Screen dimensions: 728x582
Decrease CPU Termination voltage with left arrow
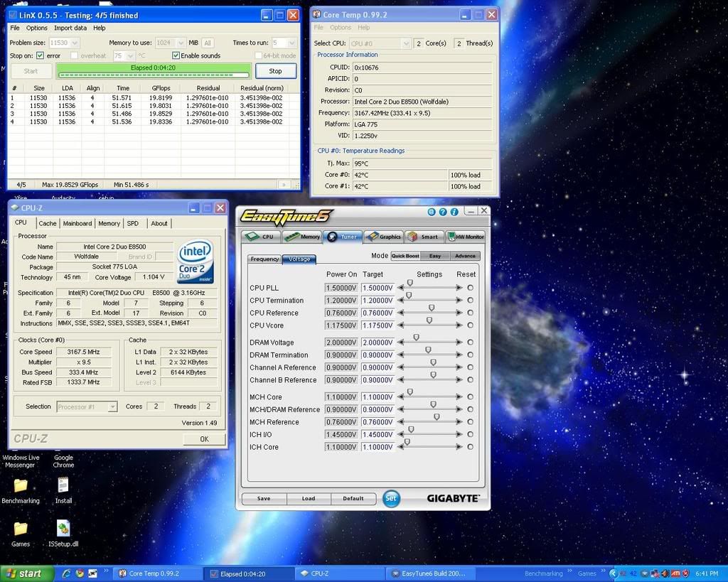(401, 301)
